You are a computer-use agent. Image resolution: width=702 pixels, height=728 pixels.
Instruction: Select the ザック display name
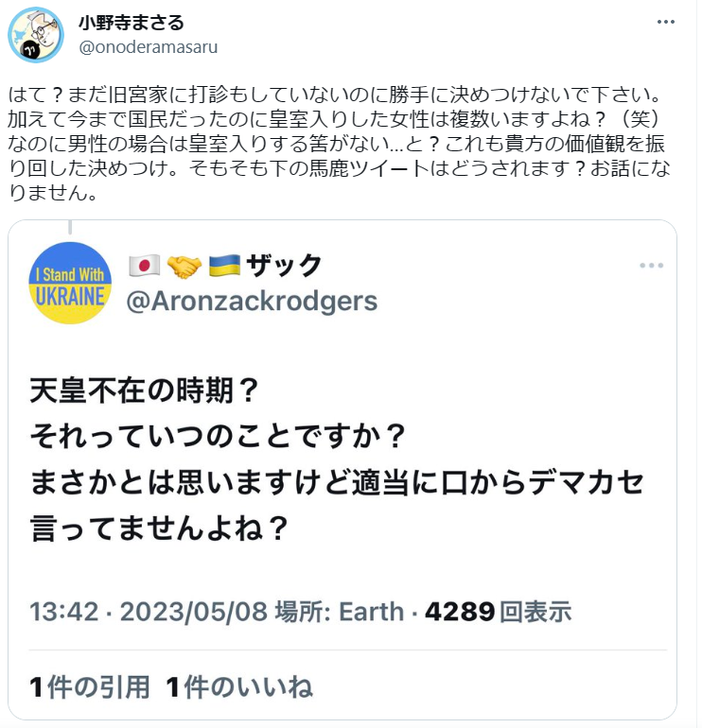coord(284,267)
